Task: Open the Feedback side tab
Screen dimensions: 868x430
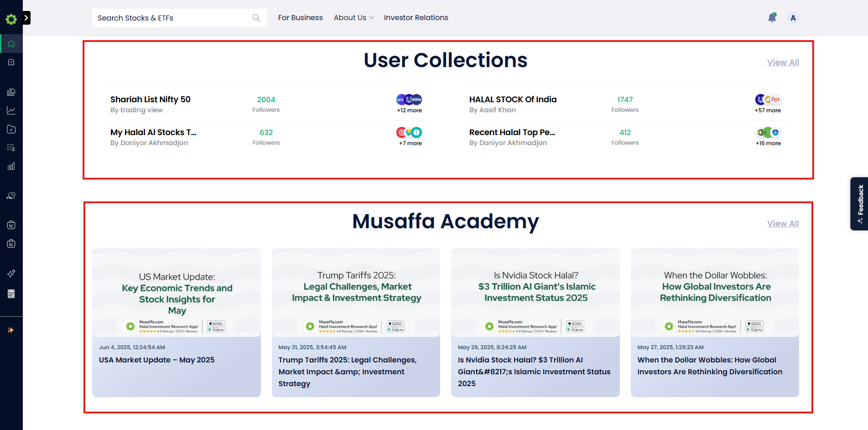Action: click(x=859, y=204)
